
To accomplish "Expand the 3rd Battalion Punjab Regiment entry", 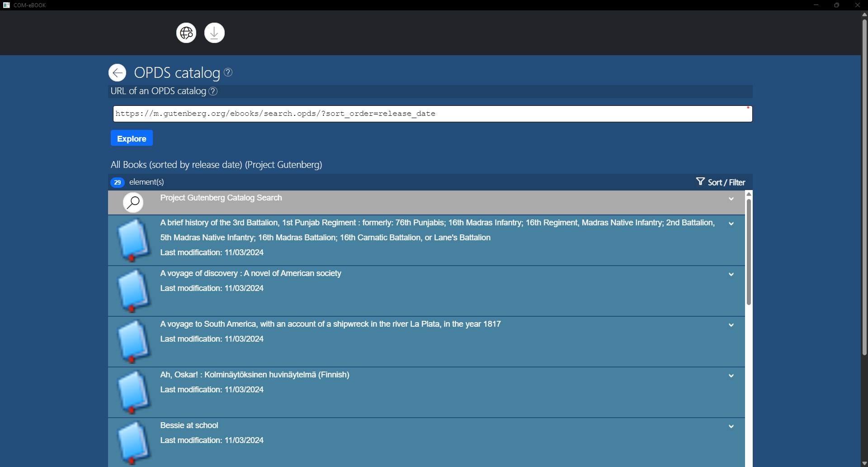I will (x=731, y=224).
